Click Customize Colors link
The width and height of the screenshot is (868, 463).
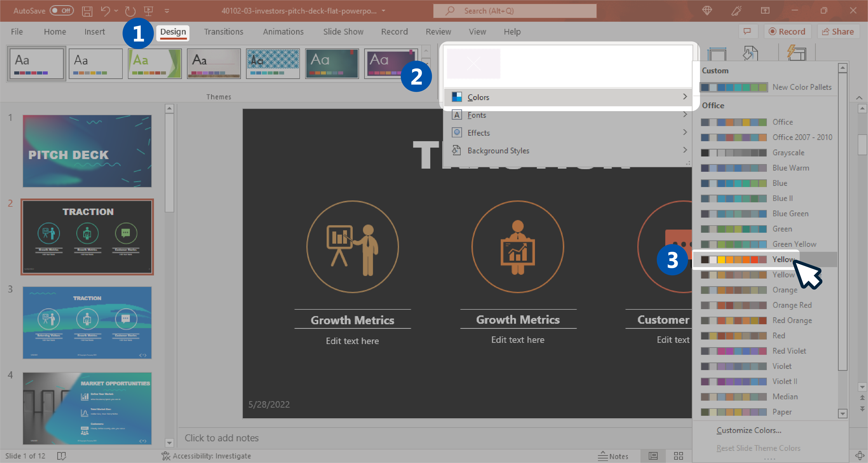(x=748, y=430)
